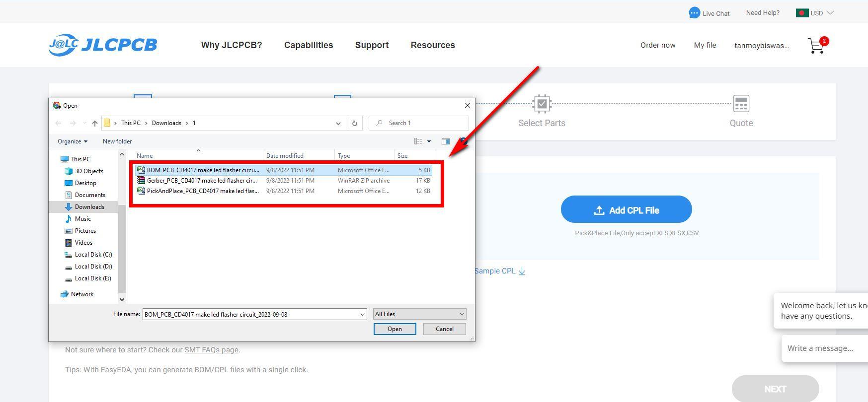The width and height of the screenshot is (868, 402).
Task: Click the NEXT button
Action: tap(775, 389)
